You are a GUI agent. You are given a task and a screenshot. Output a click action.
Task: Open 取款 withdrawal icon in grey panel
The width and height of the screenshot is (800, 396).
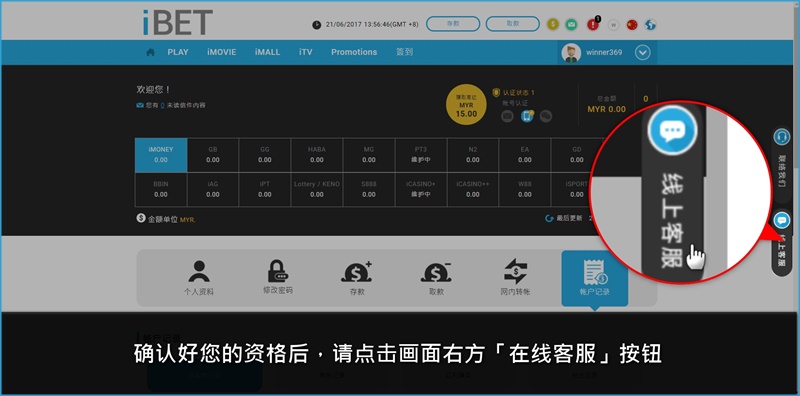pos(436,278)
